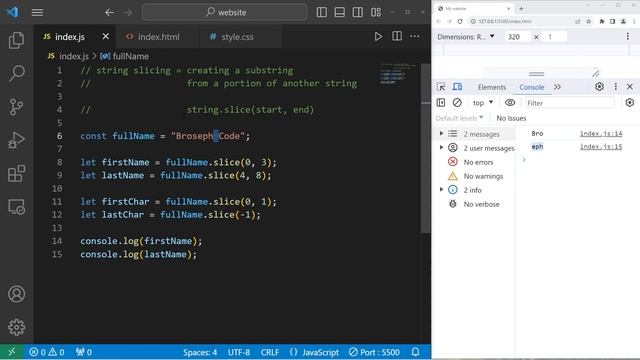
Task: Open notifications bell in status bar
Action: click(x=416, y=352)
